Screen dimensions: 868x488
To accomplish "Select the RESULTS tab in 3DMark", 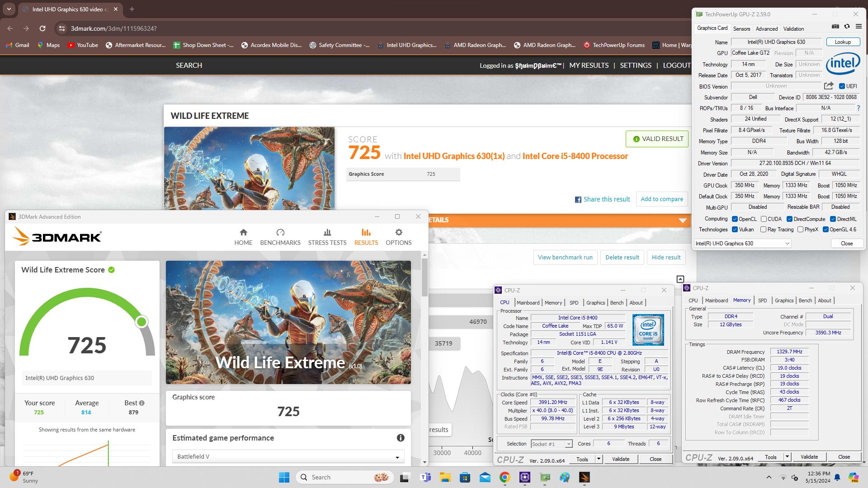I will [366, 237].
